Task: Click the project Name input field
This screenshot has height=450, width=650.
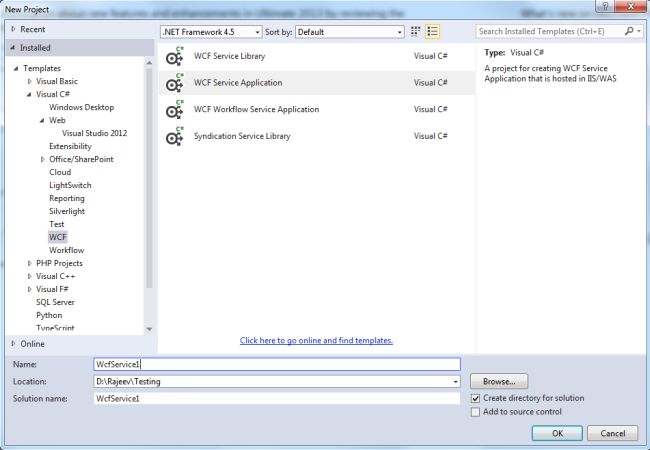Action: point(277,364)
